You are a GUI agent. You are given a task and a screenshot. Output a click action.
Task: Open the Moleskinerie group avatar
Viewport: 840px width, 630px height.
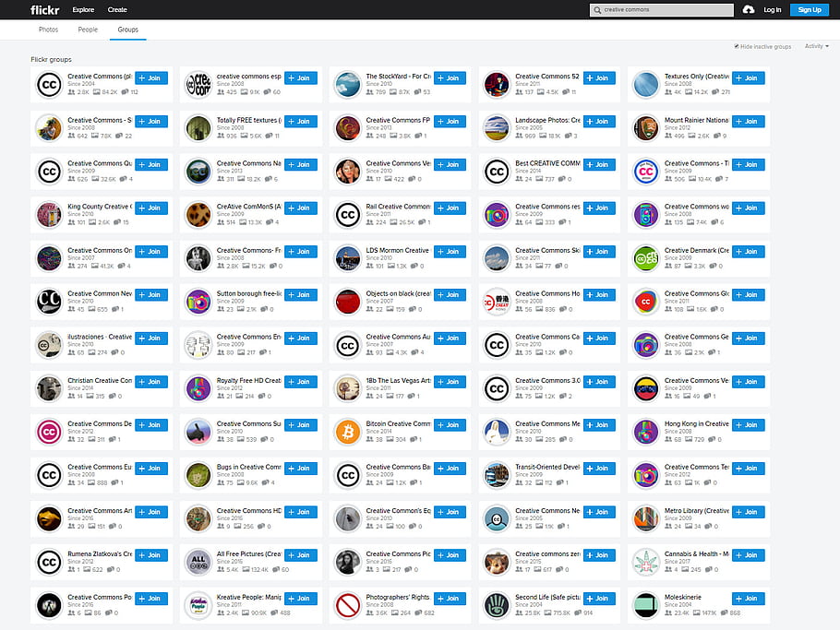pos(646,605)
